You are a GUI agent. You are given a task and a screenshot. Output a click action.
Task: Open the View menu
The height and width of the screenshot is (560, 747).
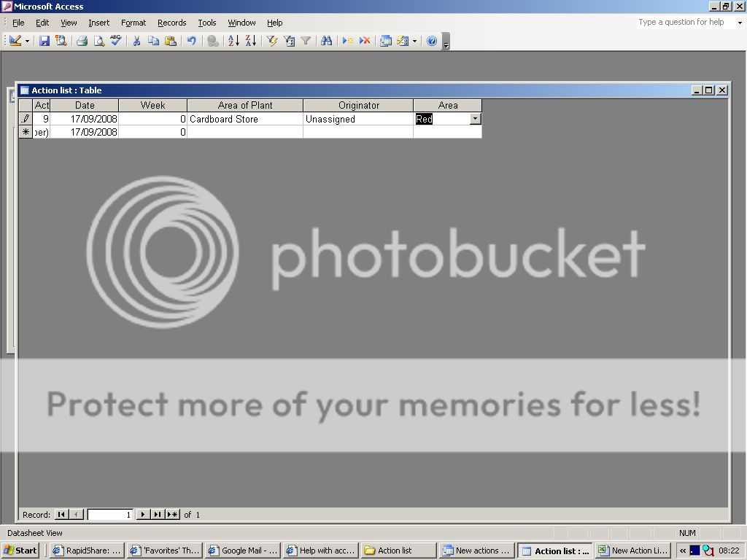[x=69, y=23]
